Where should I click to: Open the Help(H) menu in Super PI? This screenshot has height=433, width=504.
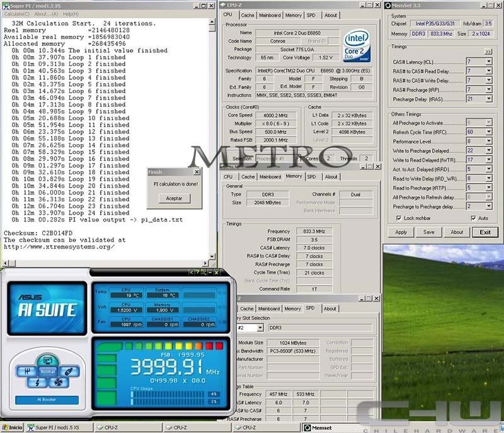coord(71,14)
